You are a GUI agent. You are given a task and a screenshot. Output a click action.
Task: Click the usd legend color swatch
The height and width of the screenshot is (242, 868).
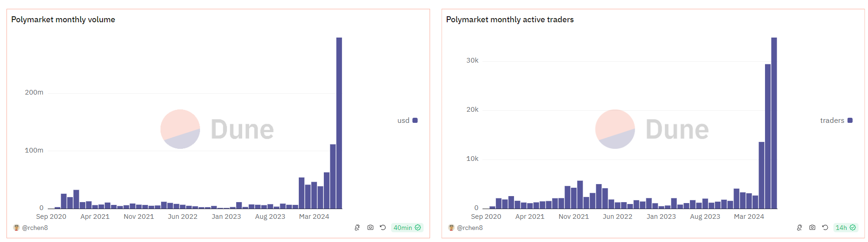coord(415,121)
